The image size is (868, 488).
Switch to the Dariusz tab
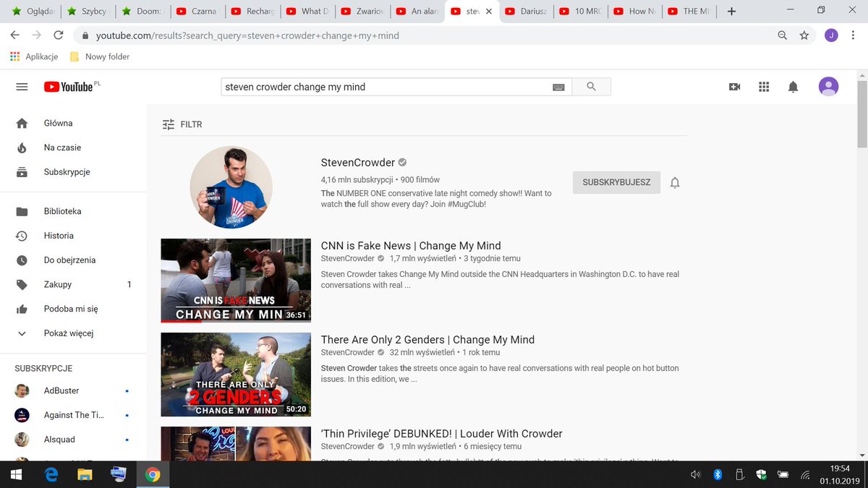tap(527, 11)
